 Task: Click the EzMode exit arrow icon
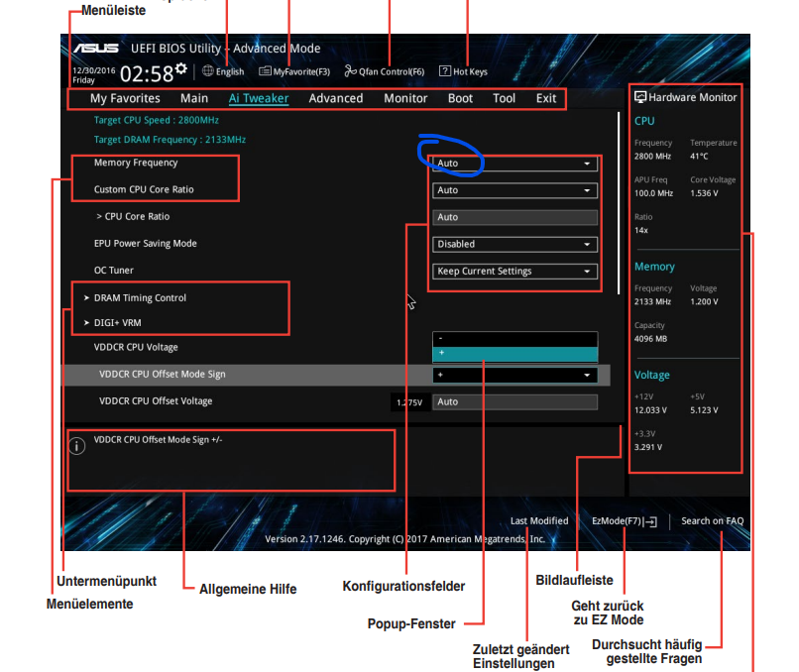[650, 521]
